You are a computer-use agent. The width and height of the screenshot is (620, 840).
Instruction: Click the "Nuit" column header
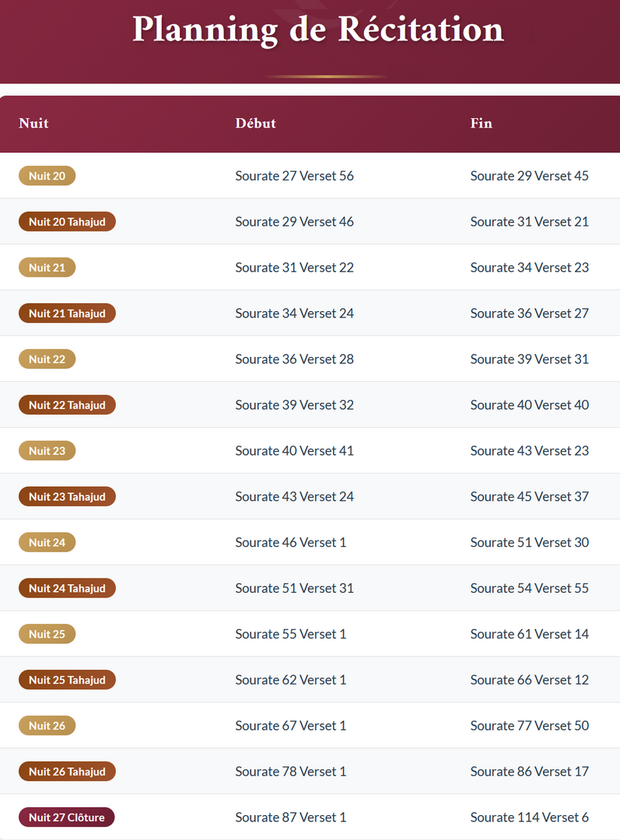click(x=33, y=123)
